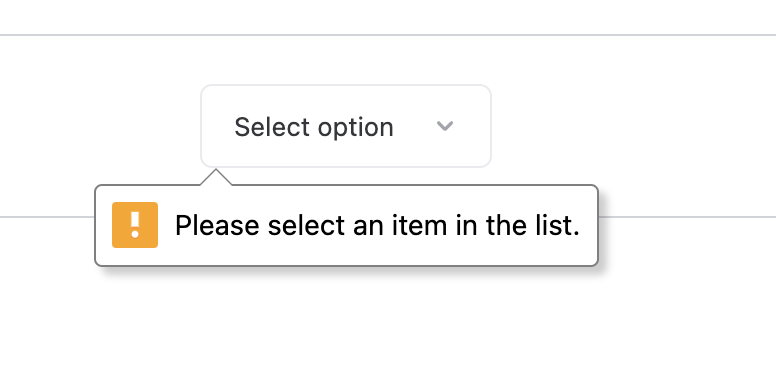The width and height of the screenshot is (776, 384).
Task: Click the word 'option' in the dropdown
Action: pos(355,129)
